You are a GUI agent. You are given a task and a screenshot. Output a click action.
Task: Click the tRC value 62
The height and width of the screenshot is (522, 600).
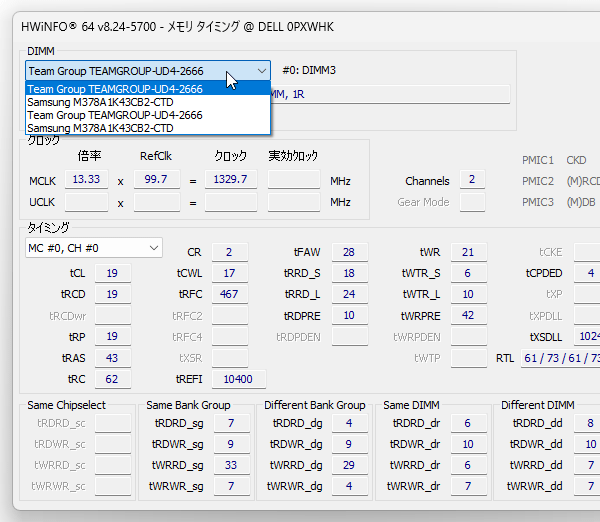click(x=112, y=379)
